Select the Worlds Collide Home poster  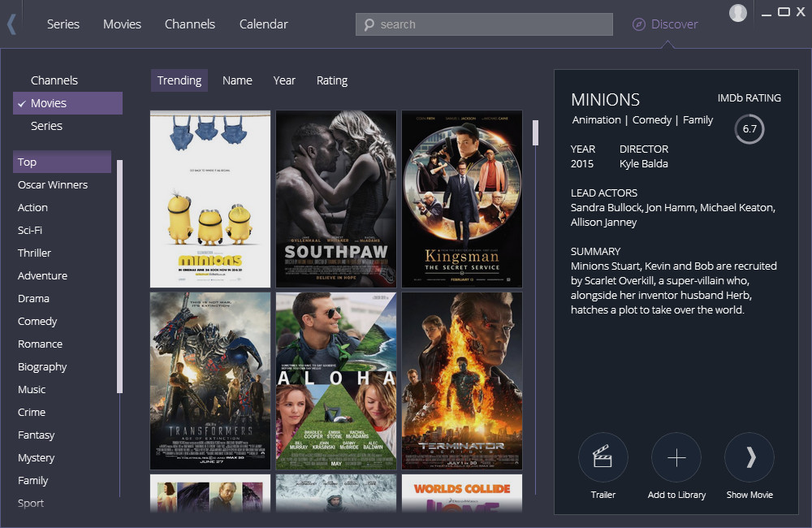click(462, 493)
